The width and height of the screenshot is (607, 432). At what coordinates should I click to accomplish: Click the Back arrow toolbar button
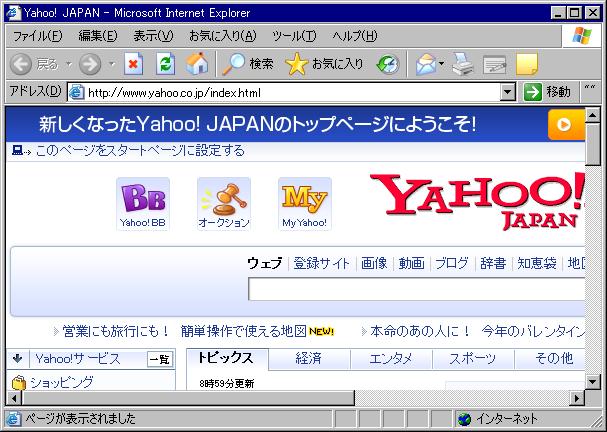click(21, 64)
